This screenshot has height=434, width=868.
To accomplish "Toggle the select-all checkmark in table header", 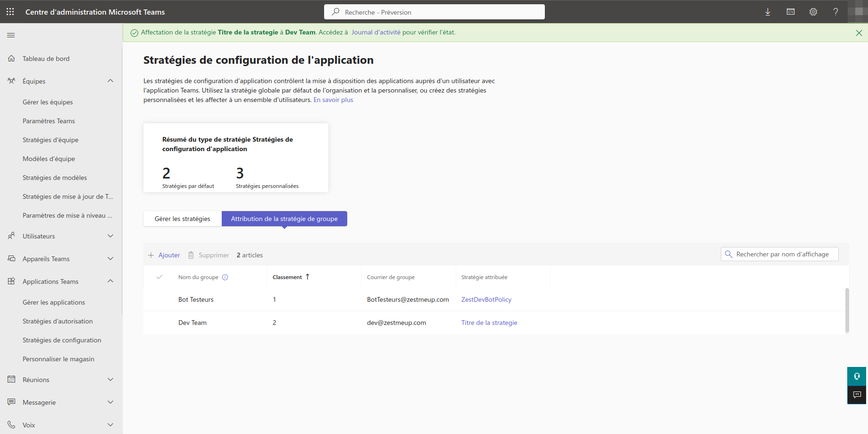I will (159, 277).
